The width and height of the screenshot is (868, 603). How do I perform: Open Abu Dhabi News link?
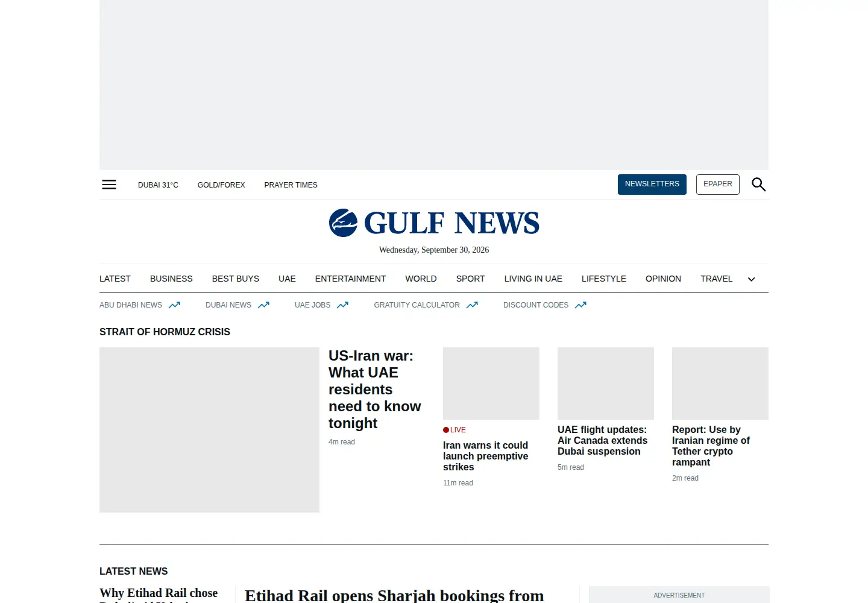point(131,305)
